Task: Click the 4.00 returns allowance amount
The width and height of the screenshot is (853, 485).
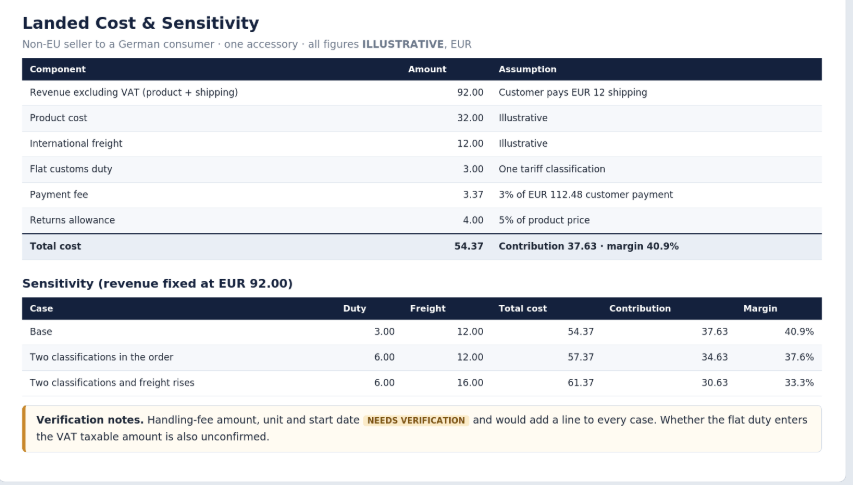Action: 473,220
